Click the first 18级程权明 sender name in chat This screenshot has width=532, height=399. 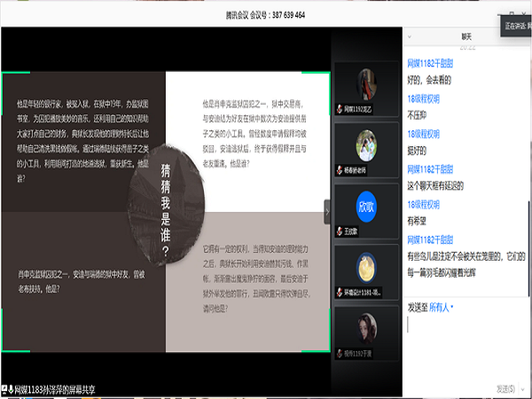coord(423,101)
